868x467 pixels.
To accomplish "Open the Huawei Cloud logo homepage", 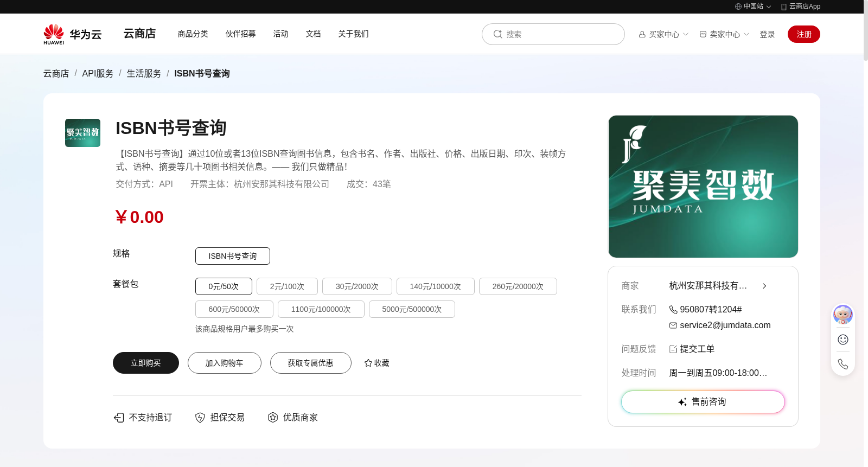I will click(x=73, y=34).
